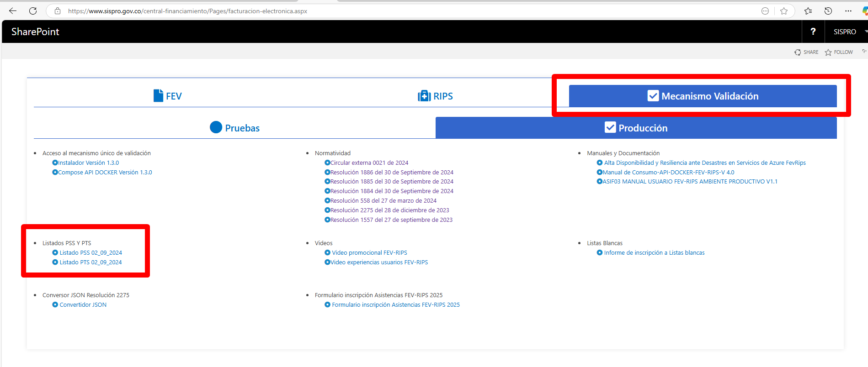Open the Convertidor JSON link
This screenshot has height=367, width=868.
click(x=83, y=305)
